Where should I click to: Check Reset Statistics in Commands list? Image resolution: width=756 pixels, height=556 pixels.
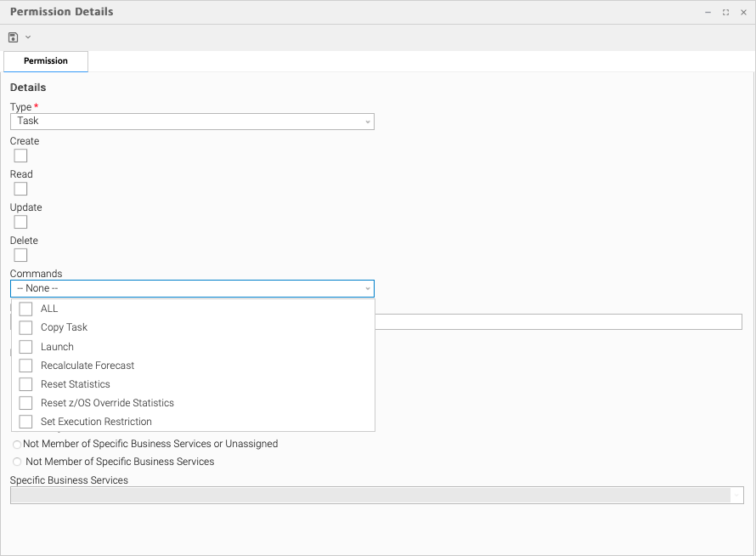coord(25,384)
